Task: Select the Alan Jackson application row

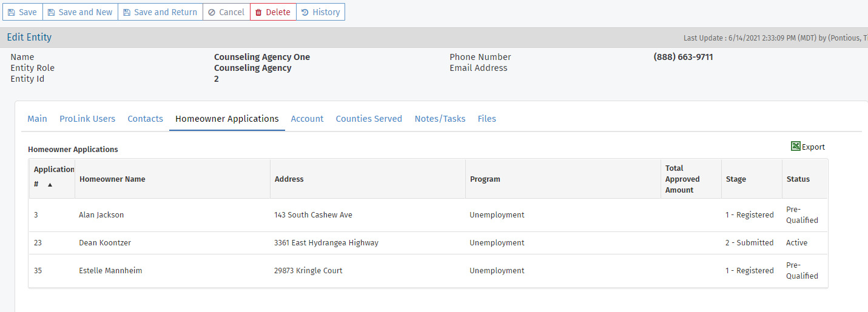Action: point(101,215)
